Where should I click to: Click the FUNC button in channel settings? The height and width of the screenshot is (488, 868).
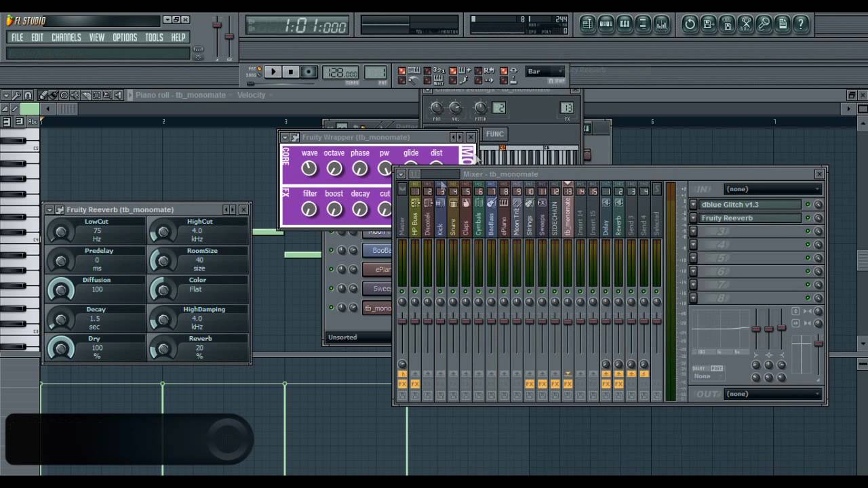(x=495, y=134)
